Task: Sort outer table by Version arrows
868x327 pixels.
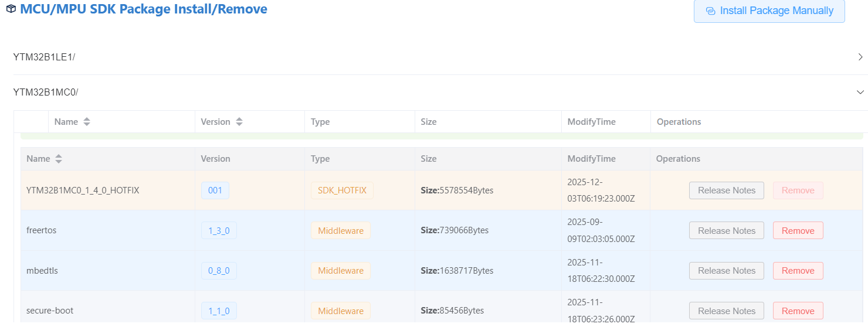Action: [239, 122]
